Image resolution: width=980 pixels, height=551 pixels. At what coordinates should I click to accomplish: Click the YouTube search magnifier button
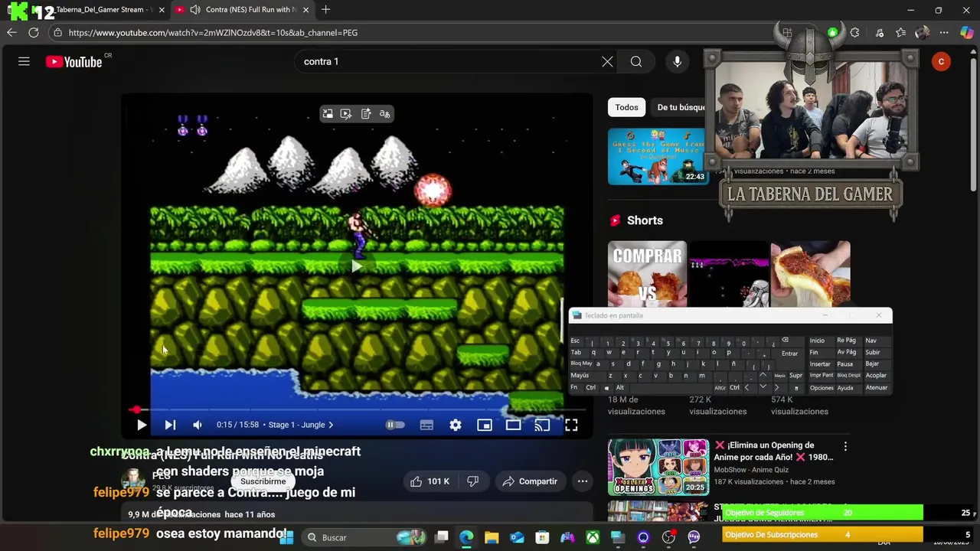click(636, 61)
